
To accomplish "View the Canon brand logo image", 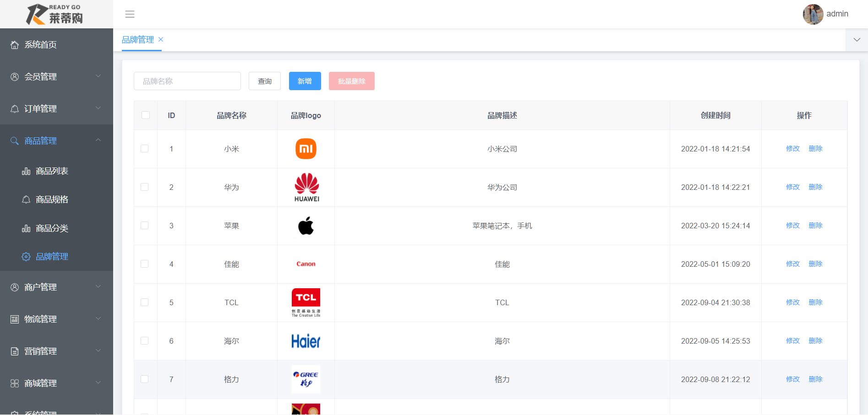I will tap(306, 264).
